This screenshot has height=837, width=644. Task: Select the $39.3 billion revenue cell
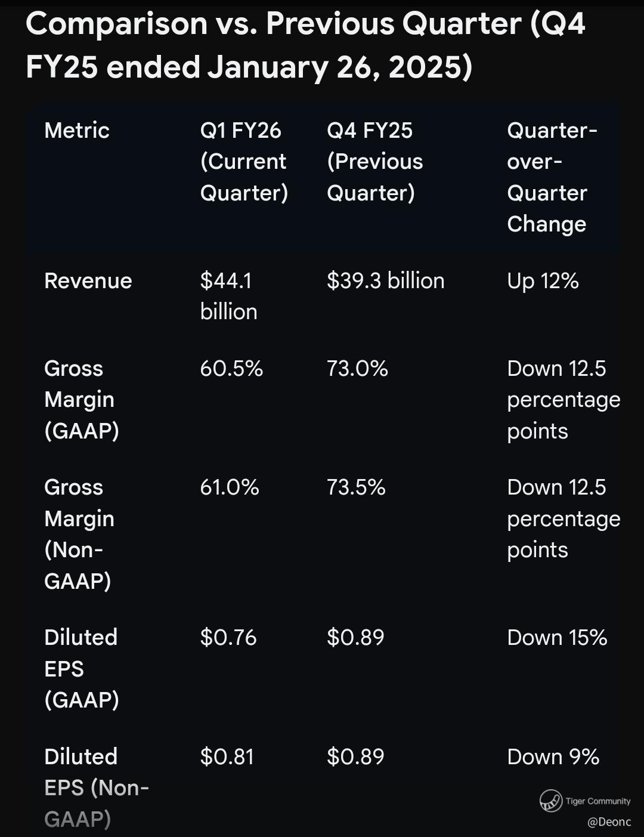point(386,280)
